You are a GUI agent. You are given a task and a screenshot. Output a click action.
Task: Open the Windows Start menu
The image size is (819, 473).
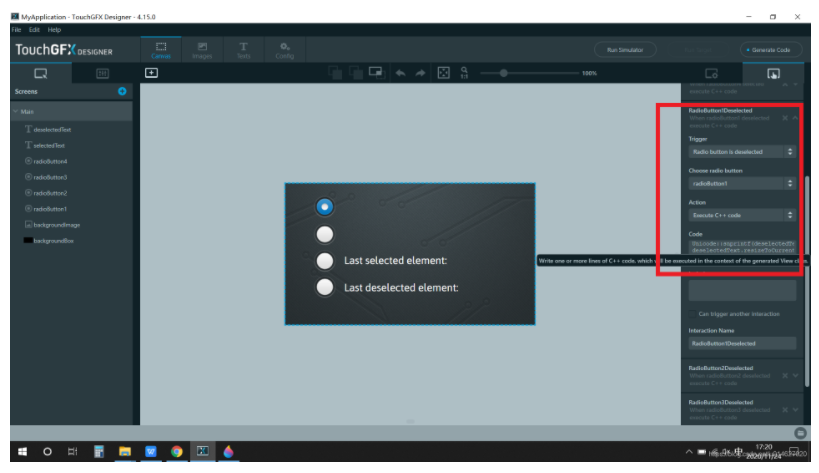coord(22,452)
